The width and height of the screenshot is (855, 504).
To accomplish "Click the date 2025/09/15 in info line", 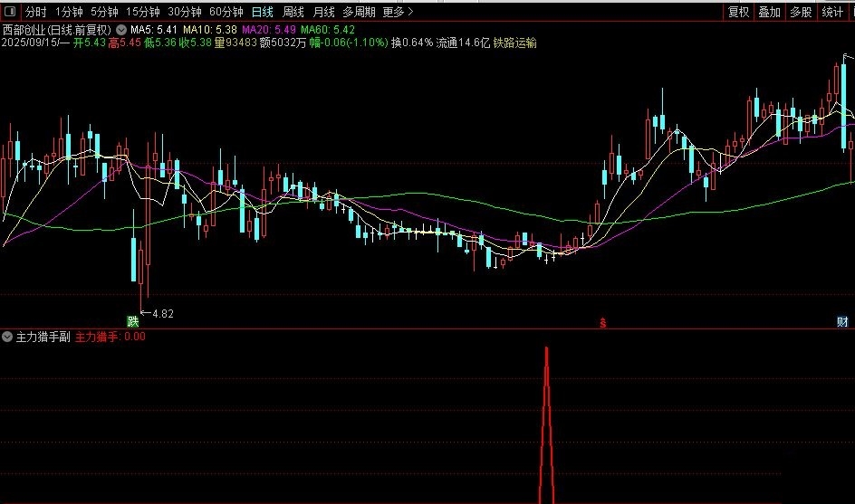I will point(30,43).
